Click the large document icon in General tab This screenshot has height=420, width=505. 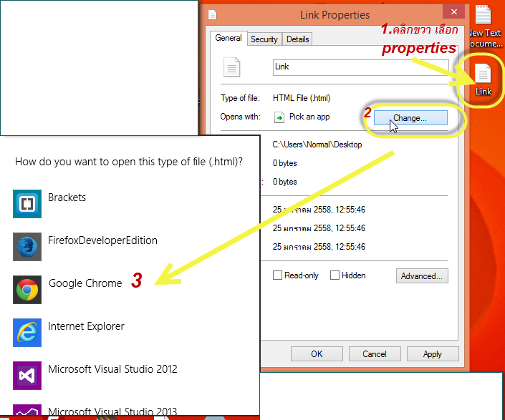coord(232,67)
